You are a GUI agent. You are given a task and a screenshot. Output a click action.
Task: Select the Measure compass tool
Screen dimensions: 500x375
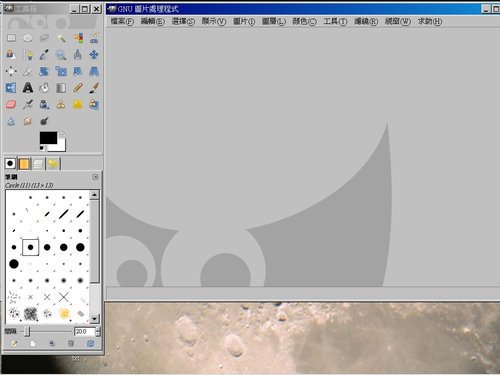[78, 55]
